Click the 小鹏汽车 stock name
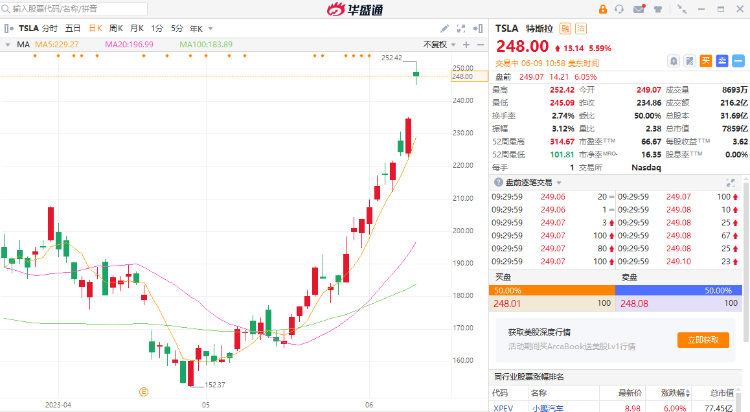This screenshot has height=412, width=750. click(547, 408)
